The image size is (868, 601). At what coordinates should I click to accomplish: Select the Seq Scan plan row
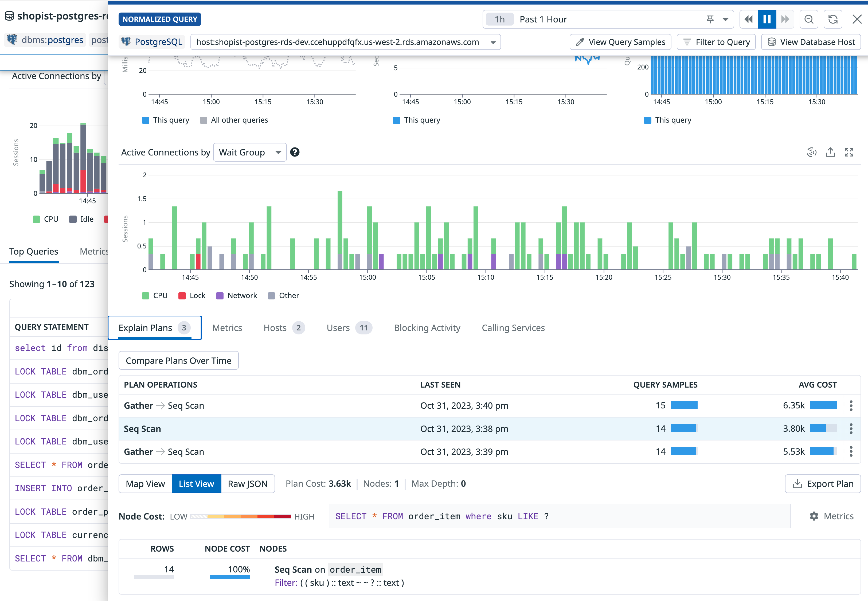[489, 428]
